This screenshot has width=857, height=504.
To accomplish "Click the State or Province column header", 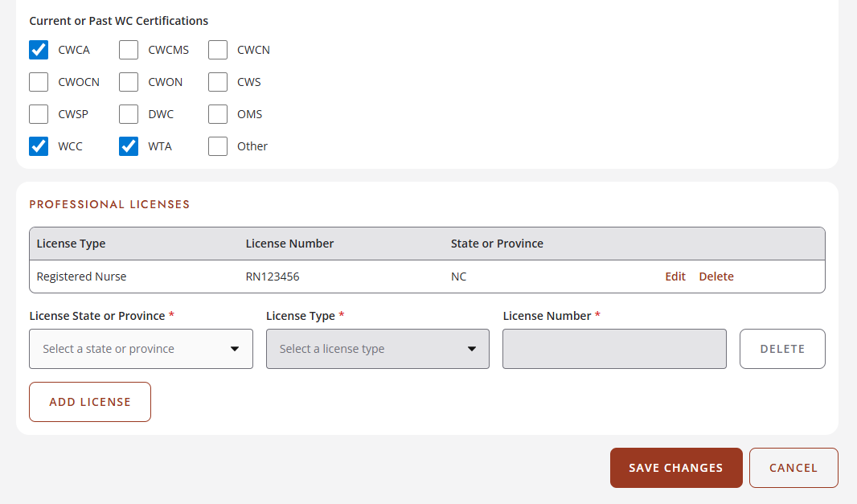I will 497,244.
